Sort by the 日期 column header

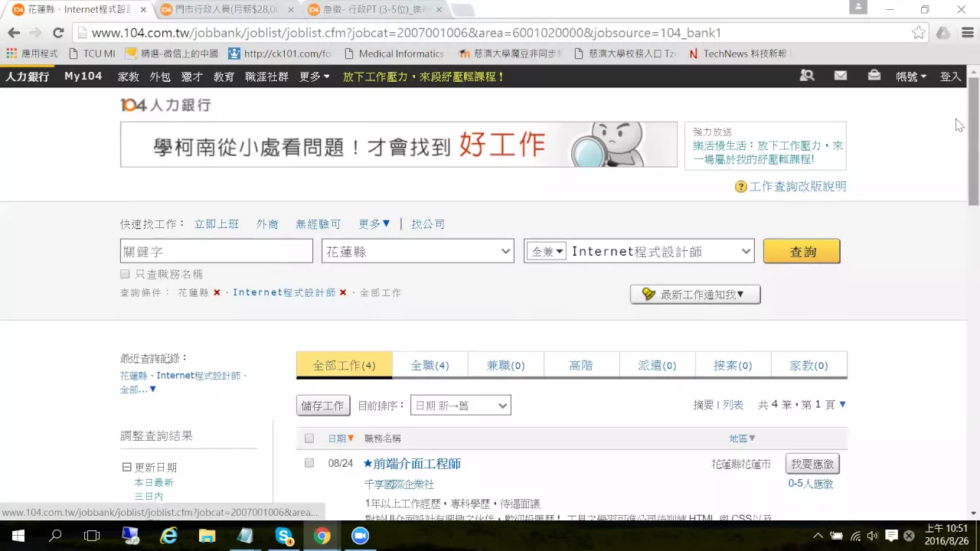[341, 439]
